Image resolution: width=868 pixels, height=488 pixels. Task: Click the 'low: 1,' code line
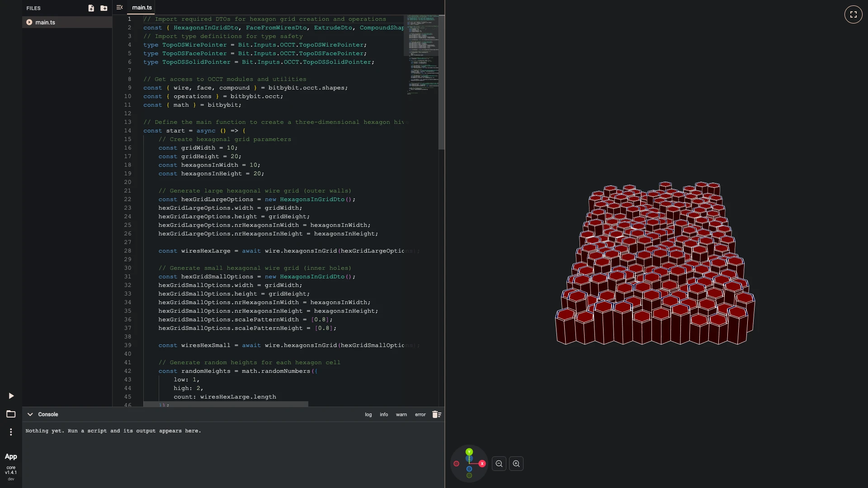coord(186,380)
